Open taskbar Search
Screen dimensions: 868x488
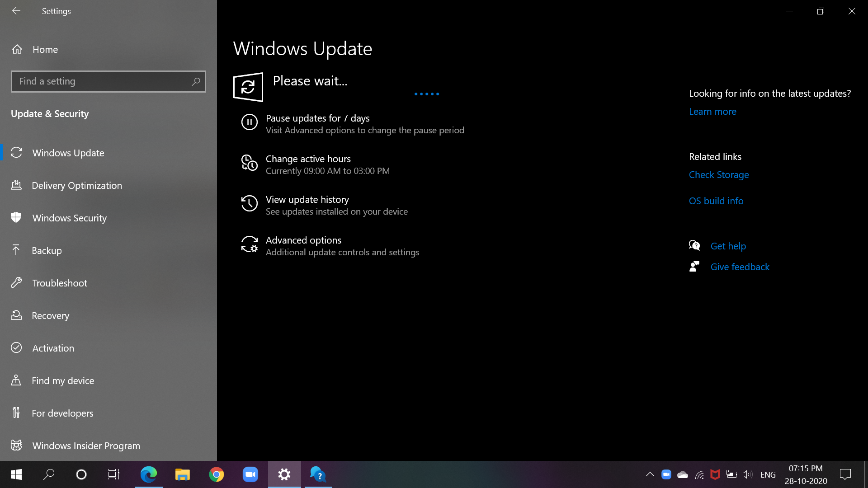point(49,474)
